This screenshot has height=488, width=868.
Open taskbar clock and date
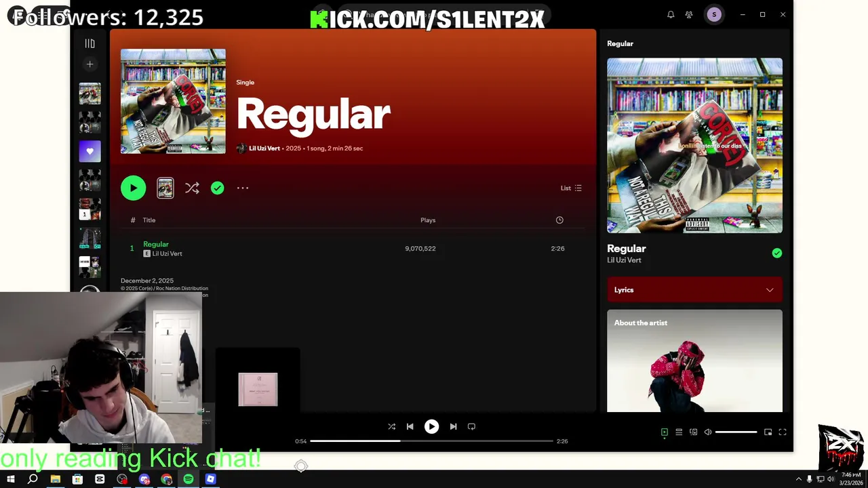pyautogui.click(x=850, y=479)
